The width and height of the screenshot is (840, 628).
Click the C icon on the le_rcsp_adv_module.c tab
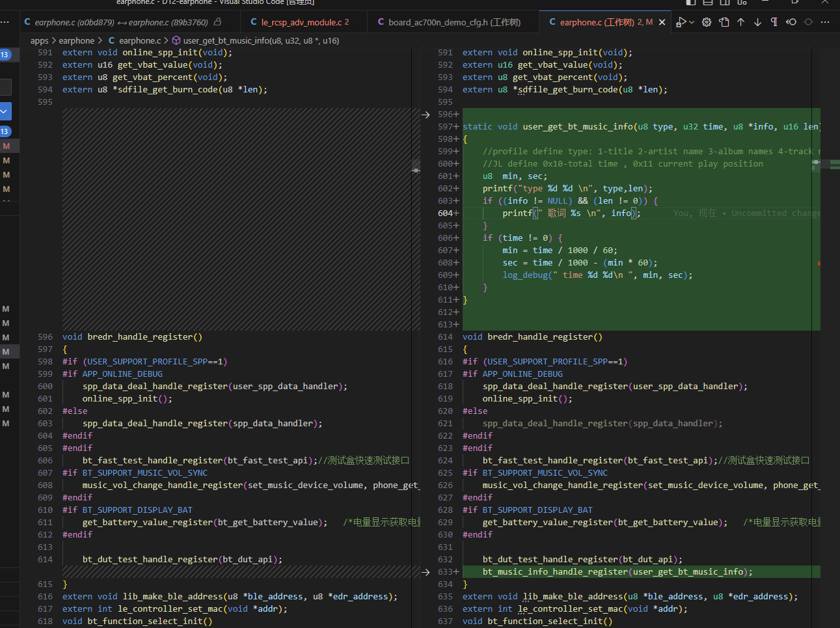pos(254,22)
